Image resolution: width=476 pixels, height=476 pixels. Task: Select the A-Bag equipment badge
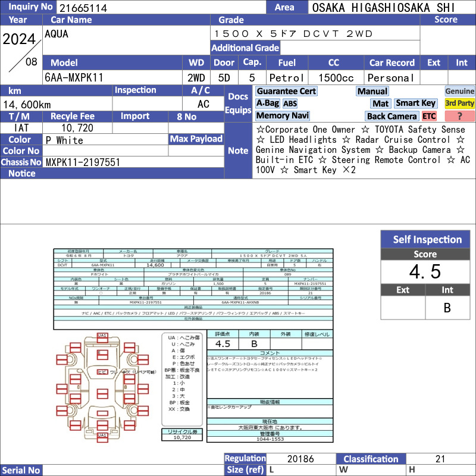267,103
